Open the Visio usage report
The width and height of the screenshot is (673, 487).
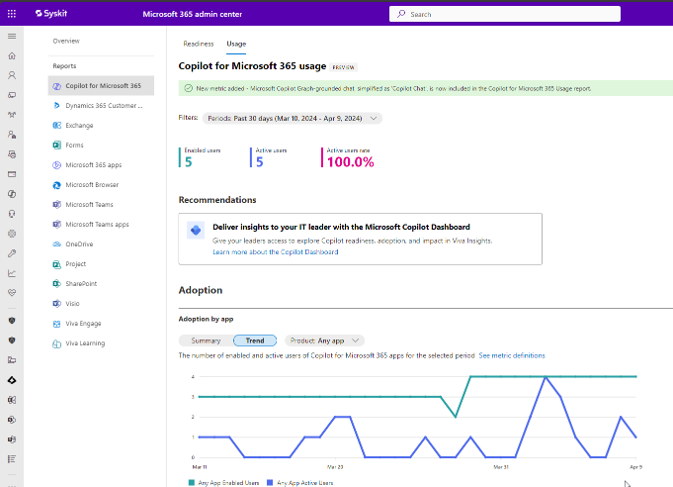point(73,303)
